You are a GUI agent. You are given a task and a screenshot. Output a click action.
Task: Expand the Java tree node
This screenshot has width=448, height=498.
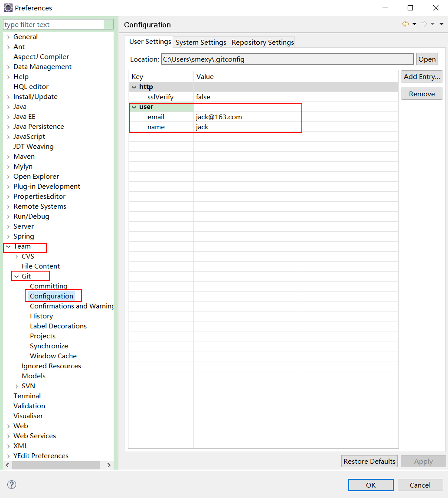click(x=8, y=107)
